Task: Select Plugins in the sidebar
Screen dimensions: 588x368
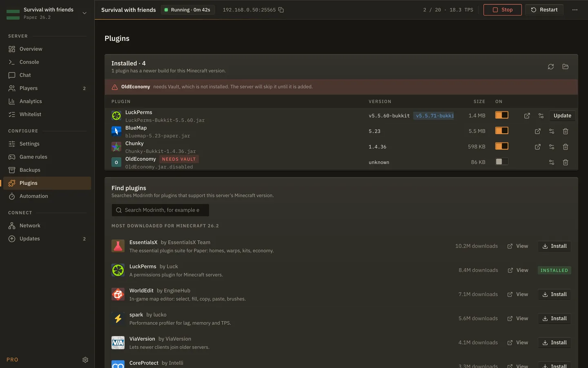Action: tap(47, 183)
